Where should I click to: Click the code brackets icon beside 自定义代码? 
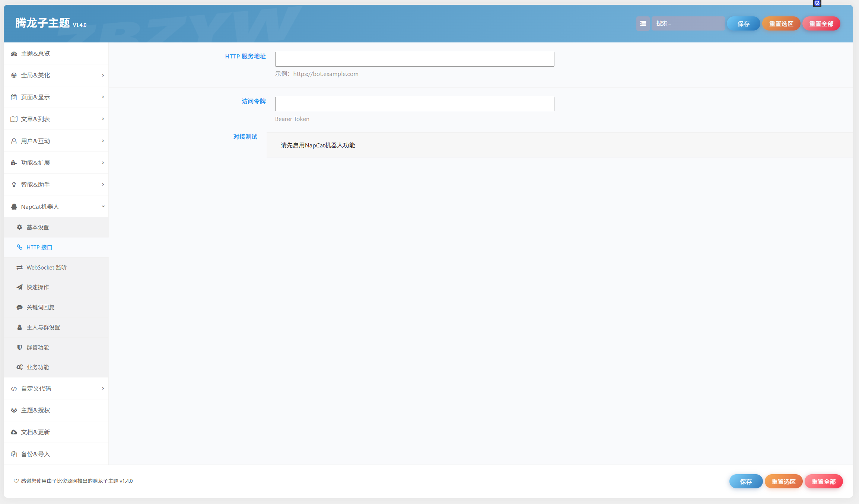[x=14, y=389]
